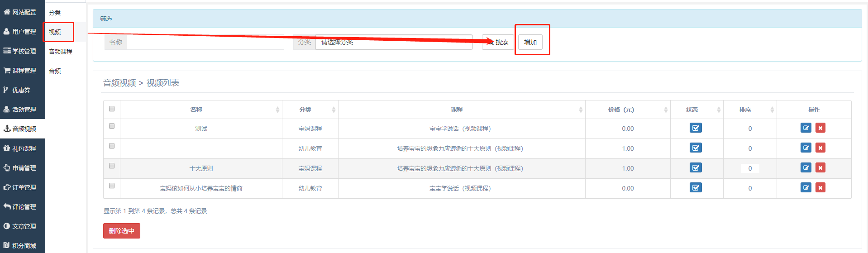
Task: Delete the 宝妈该如何从小培养宝宝的情商 row
Action: [820, 188]
